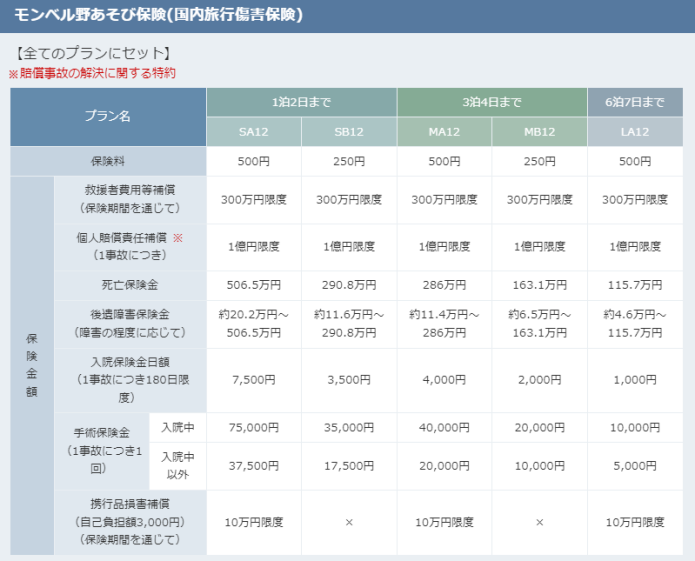Click the 1泊2日まで column header
Image resolution: width=695 pixels, height=561 pixels.
click(x=301, y=102)
